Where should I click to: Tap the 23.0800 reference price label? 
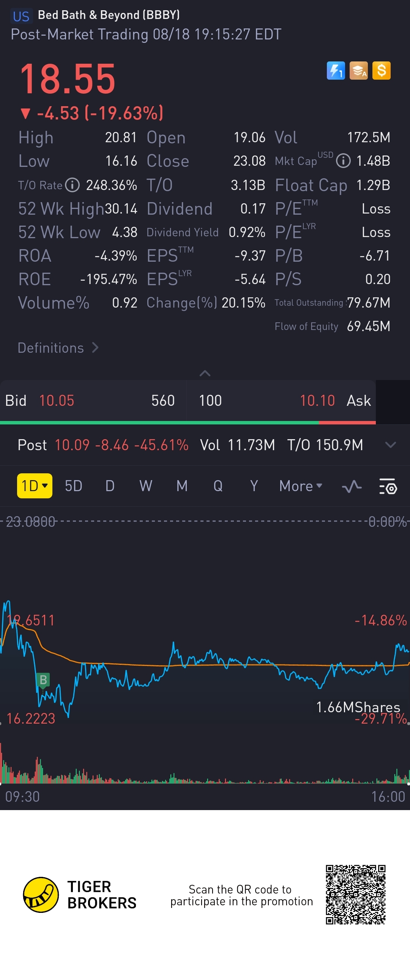point(30,521)
